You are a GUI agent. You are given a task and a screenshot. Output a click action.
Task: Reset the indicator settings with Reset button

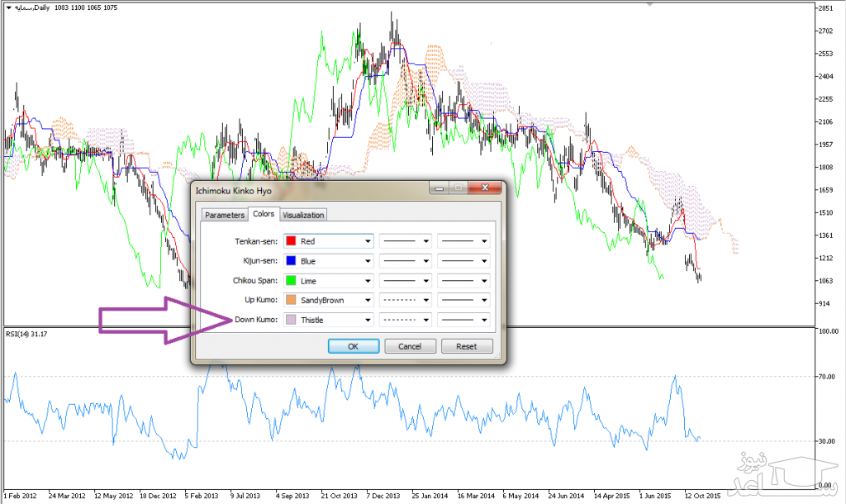tap(467, 346)
